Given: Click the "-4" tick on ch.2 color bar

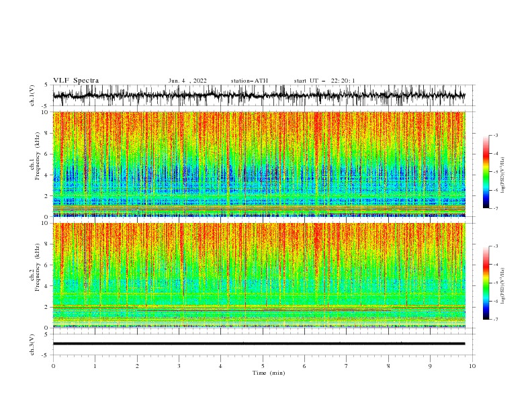Looking at the screenshot, I should point(495,265).
